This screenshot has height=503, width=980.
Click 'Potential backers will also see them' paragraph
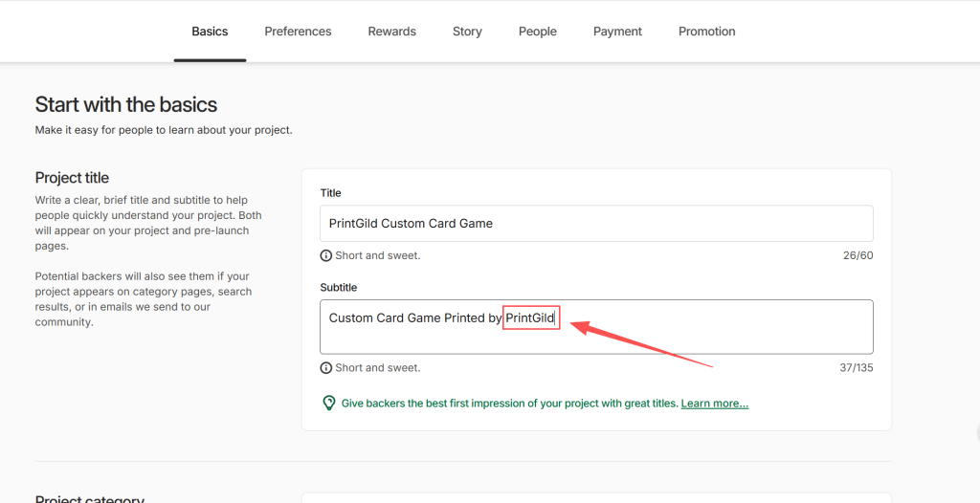[x=144, y=299]
